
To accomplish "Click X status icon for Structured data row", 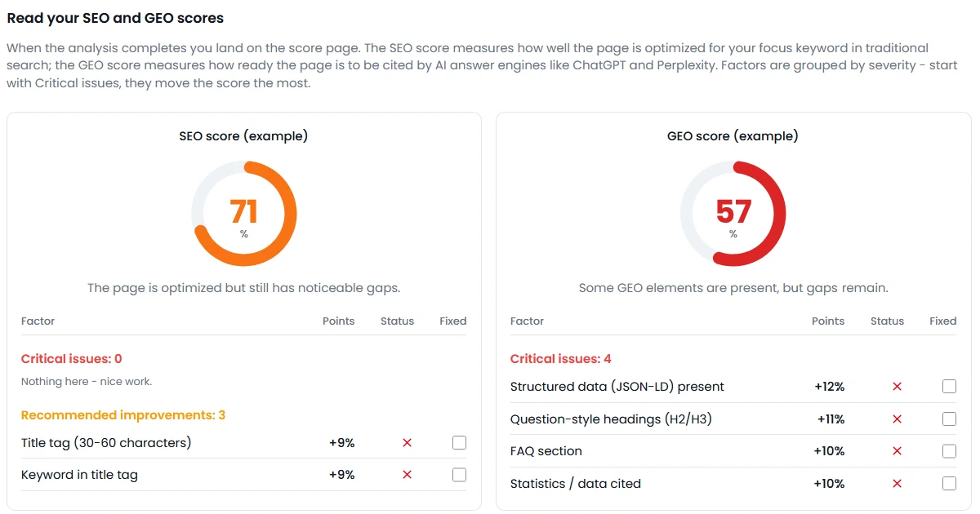I will click(897, 387).
